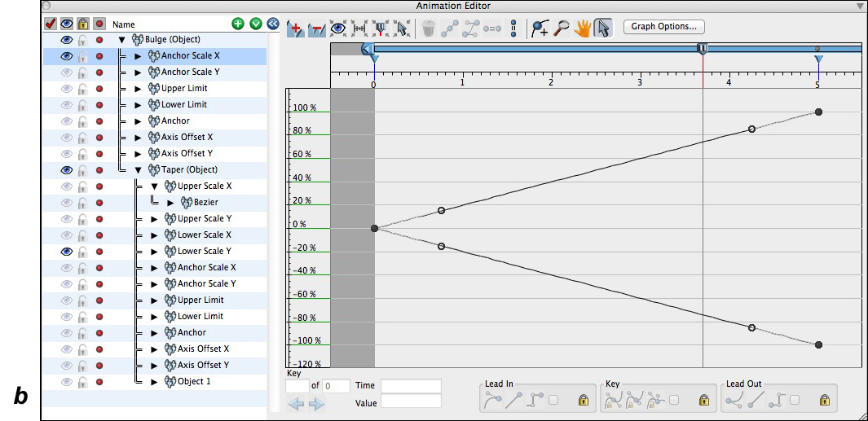Click the Time input field

(x=411, y=386)
